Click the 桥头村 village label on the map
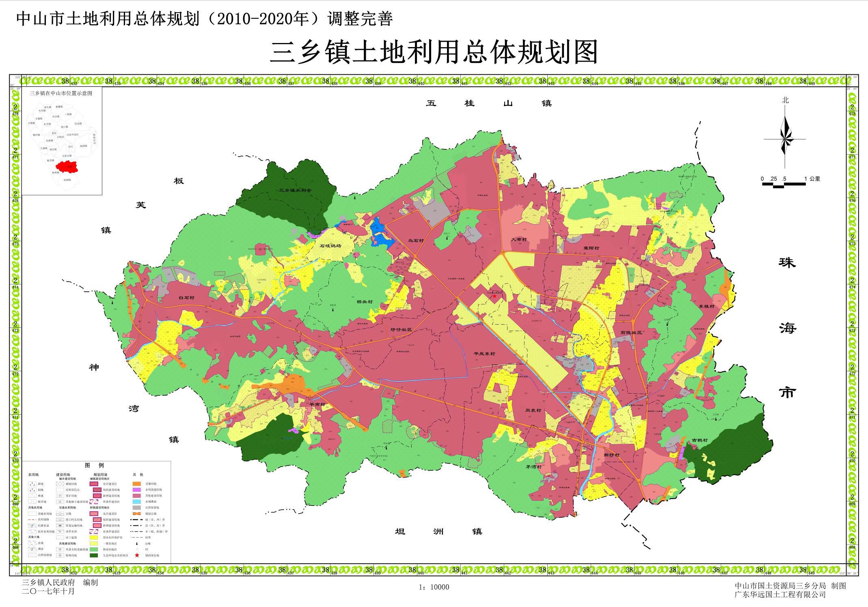The image size is (868, 607). click(365, 301)
